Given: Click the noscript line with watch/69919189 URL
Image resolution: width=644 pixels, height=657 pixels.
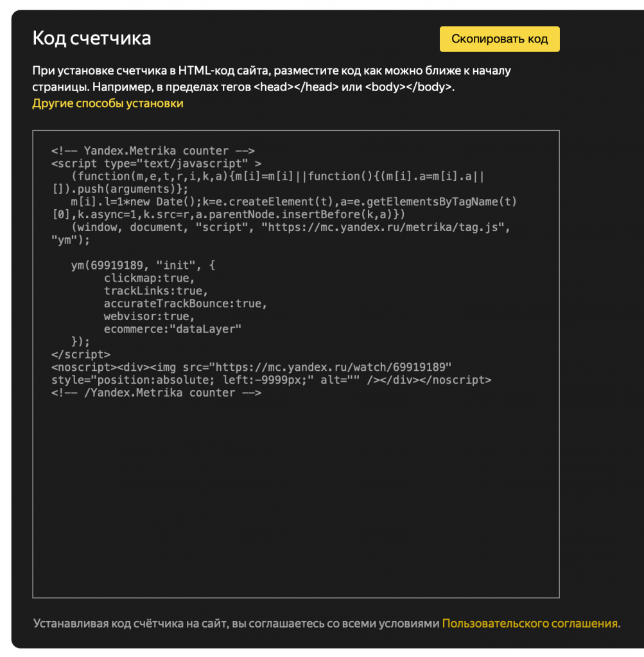Looking at the screenshot, I should 252,368.
